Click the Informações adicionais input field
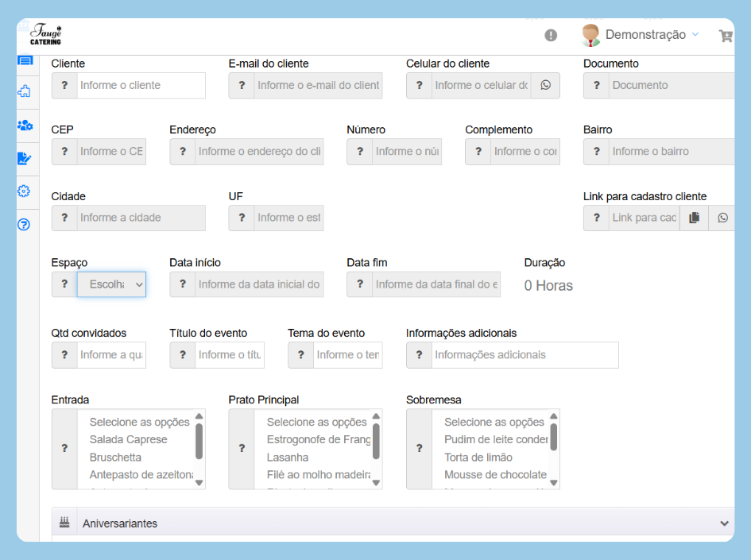This screenshot has height=560, width=751. 525,355
